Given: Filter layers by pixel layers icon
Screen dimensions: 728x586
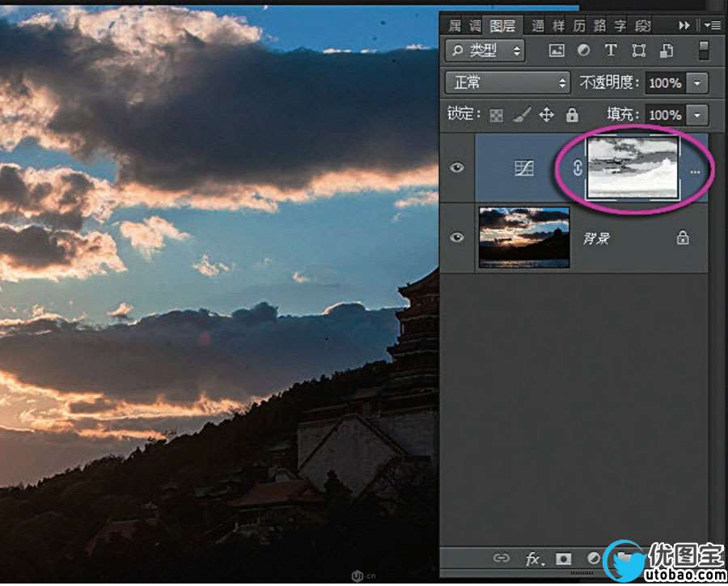Looking at the screenshot, I should point(557,50).
